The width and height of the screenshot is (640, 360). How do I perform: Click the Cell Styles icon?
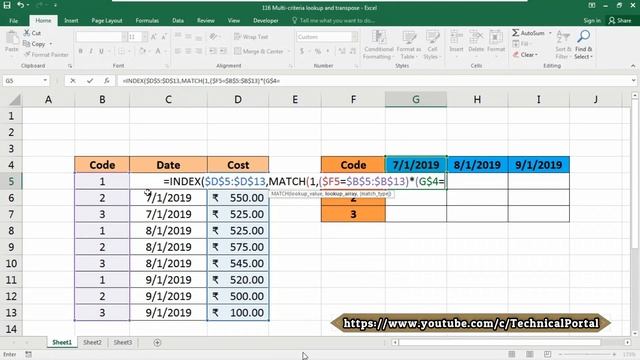pyautogui.click(x=432, y=38)
